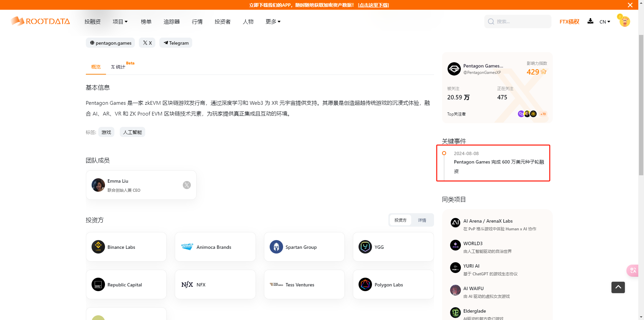Open the Polygon Labs investor logo
This screenshot has width=644, height=320.
tap(365, 284)
